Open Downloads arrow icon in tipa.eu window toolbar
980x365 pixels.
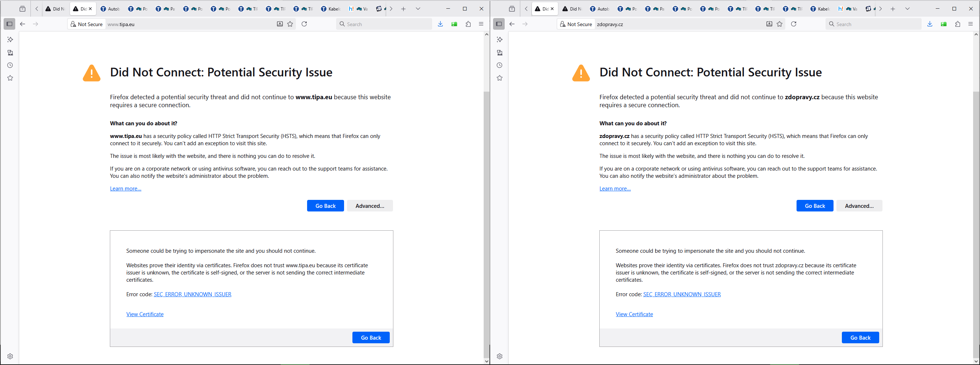pyautogui.click(x=440, y=24)
